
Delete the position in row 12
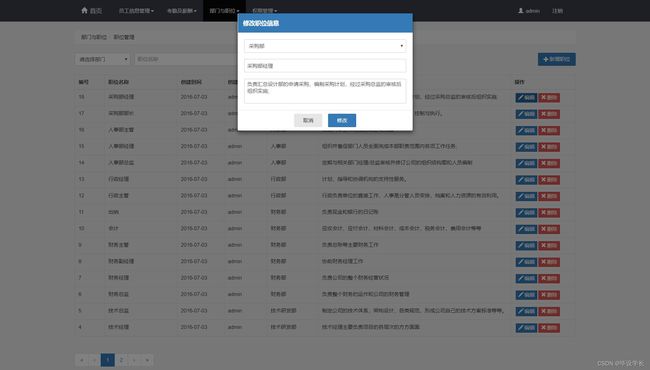(x=549, y=196)
